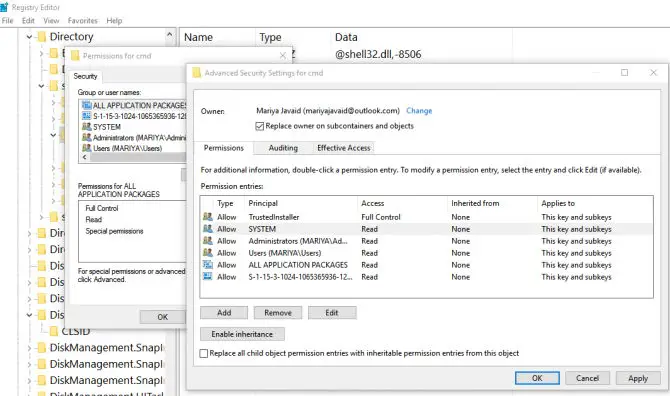The width and height of the screenshot is (670, 396).
Task: Click the CLSID folder icon in the tree
Action: tap(54, 331)
